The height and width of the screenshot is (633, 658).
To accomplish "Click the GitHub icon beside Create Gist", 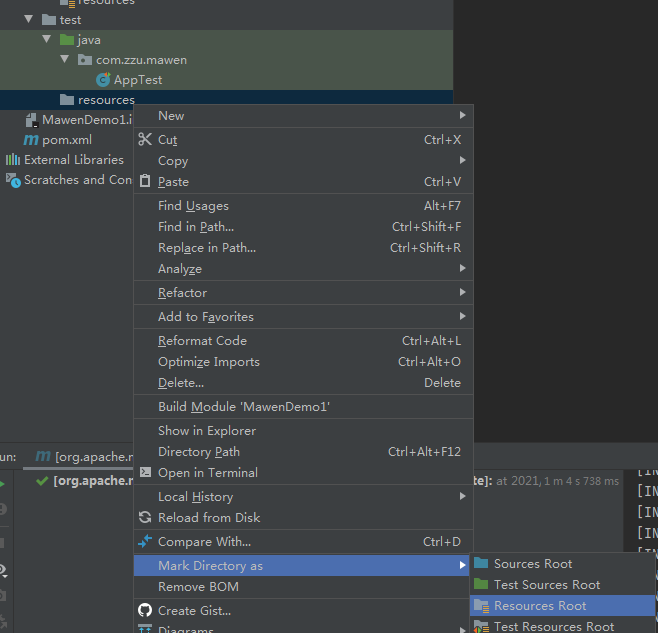I will click(x=145, y=610).
